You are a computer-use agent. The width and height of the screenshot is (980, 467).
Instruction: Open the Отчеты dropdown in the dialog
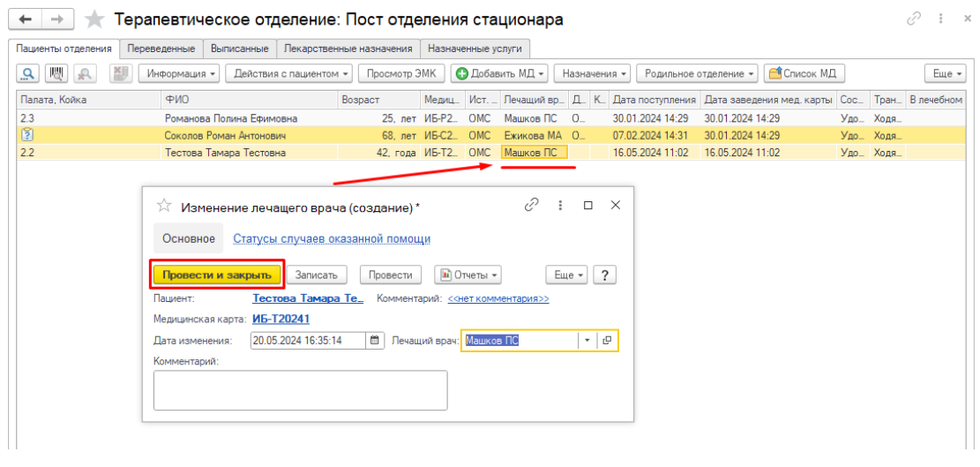[468, 275]
